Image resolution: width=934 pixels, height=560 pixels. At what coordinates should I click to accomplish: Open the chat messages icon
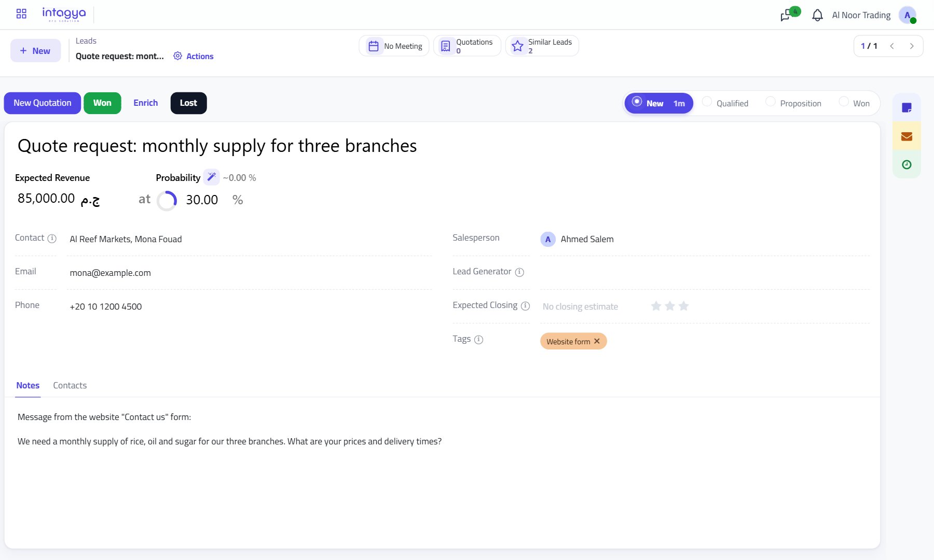click(x=786, y=16)
